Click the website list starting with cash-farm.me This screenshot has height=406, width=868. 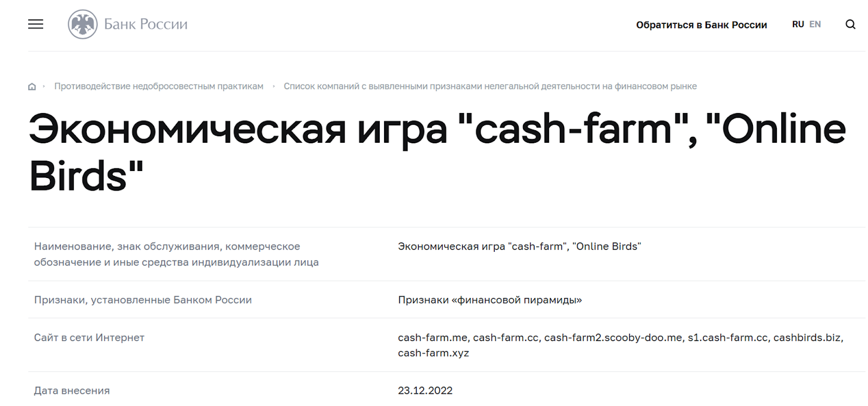coord(621,345)
